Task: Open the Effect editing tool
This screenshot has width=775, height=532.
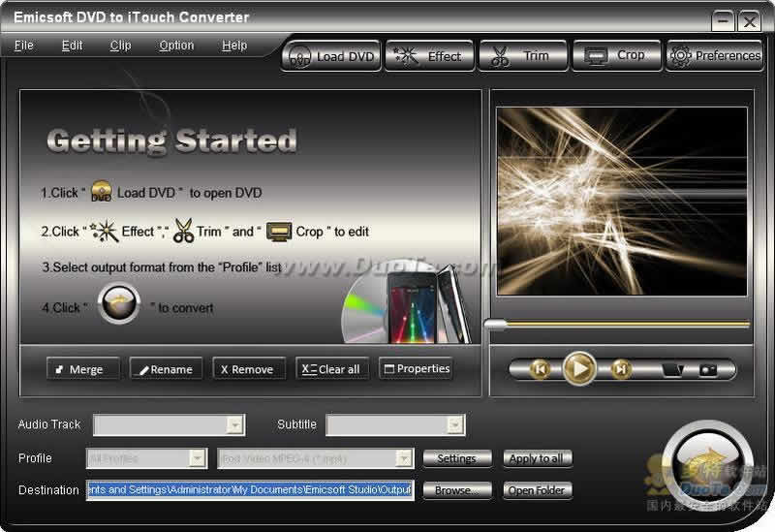Action: click(x=429, y=56)
